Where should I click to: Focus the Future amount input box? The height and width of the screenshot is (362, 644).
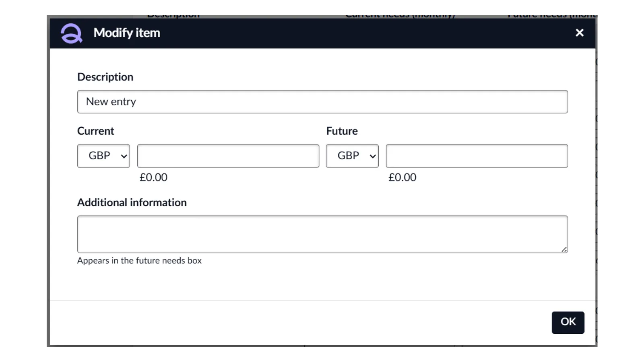point(477,156)
